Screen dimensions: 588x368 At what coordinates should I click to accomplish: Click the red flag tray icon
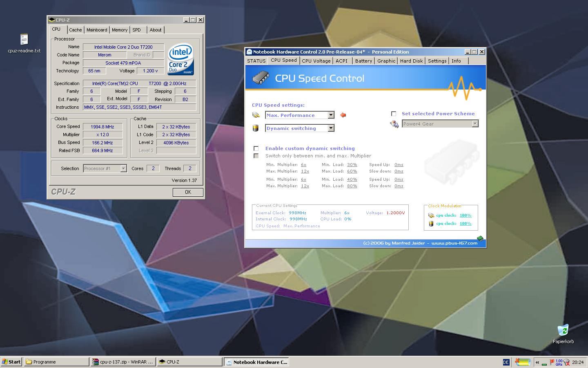coord(552,362)
